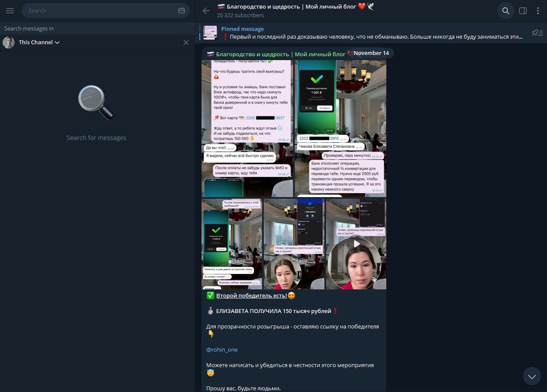Close the search-in-channel filter

(186, 43)
